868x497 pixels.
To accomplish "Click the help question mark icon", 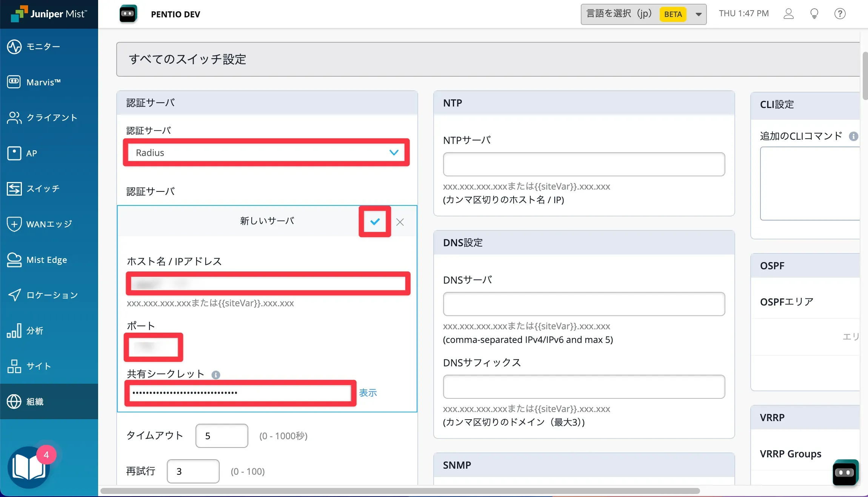I will click(840, 14).
